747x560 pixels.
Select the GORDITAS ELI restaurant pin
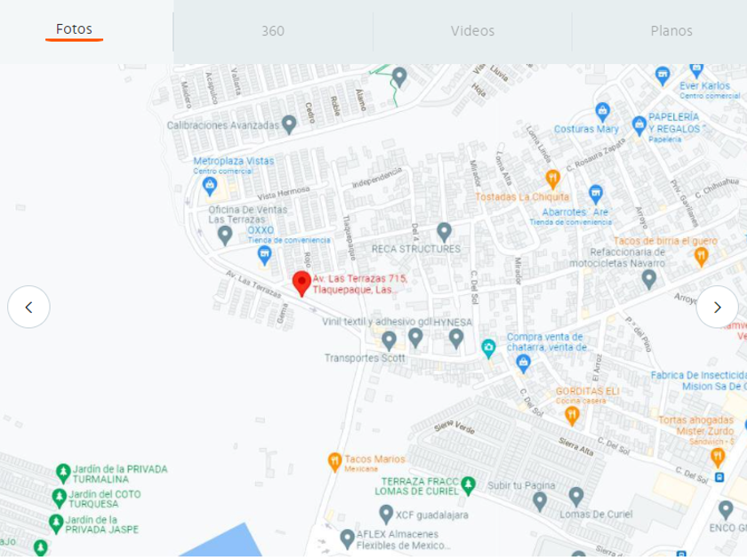coord(572,416)
